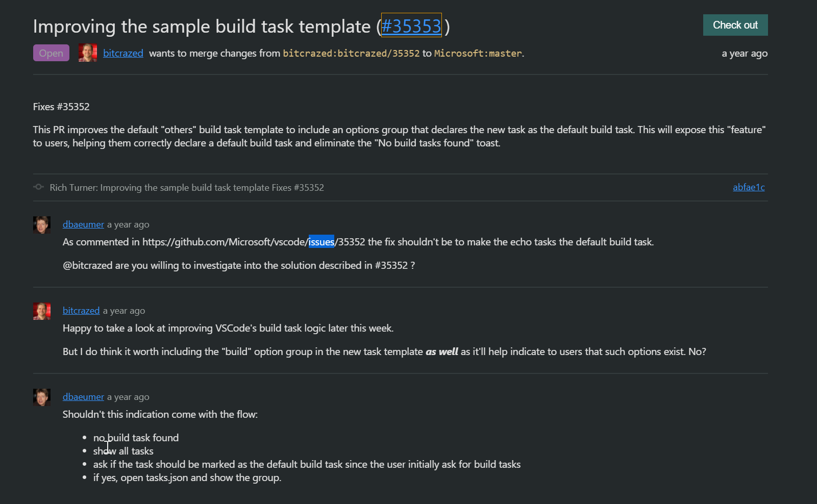
Task: Click bitcrazed's avatar in the PR header
Action: click(87, 53)
